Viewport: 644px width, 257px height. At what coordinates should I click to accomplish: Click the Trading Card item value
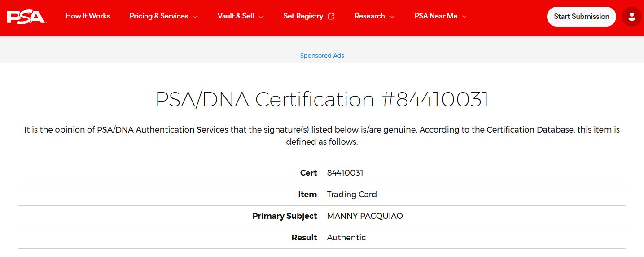coord(351,195)
